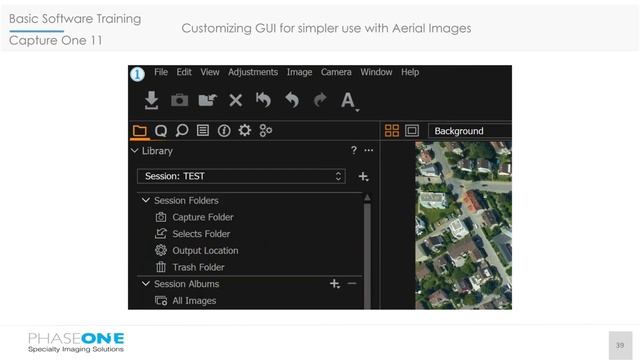Viewport: 640px width, 360px height.
Task: Click the Delete X icon in toolbar
Action: (x=236, y=100)
